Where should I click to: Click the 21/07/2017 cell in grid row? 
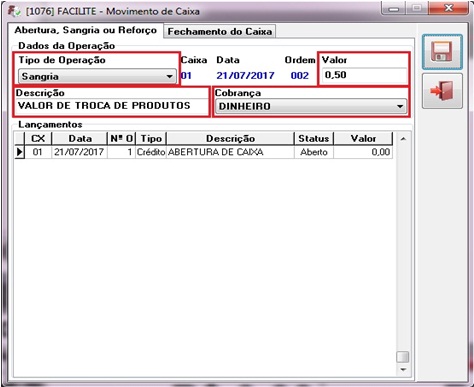click(79, 152)
